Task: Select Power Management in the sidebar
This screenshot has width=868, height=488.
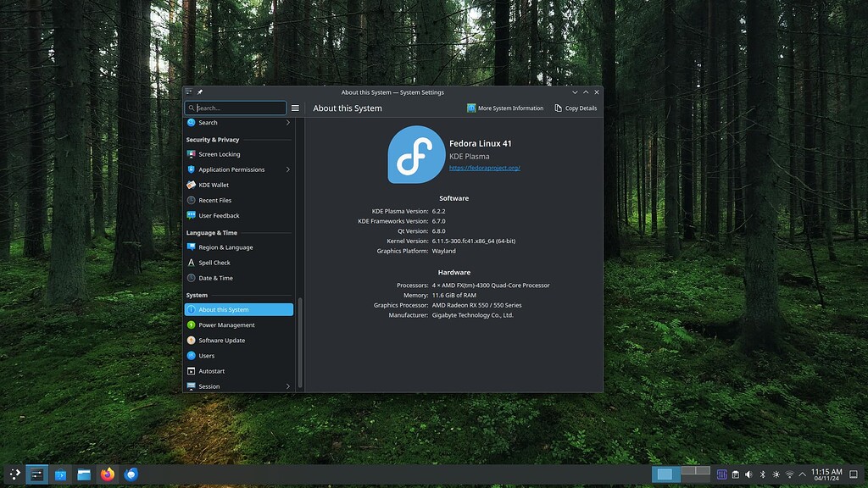Action: 227,324
